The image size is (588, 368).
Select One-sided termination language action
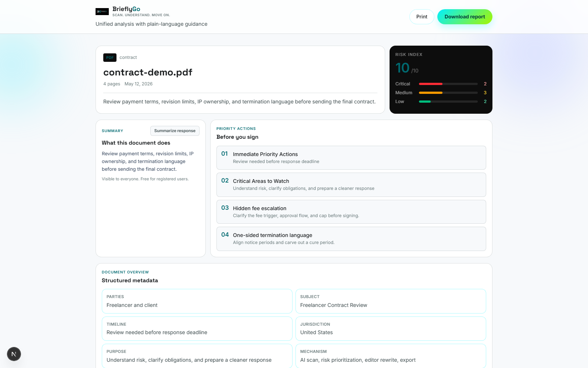[351, 239]
